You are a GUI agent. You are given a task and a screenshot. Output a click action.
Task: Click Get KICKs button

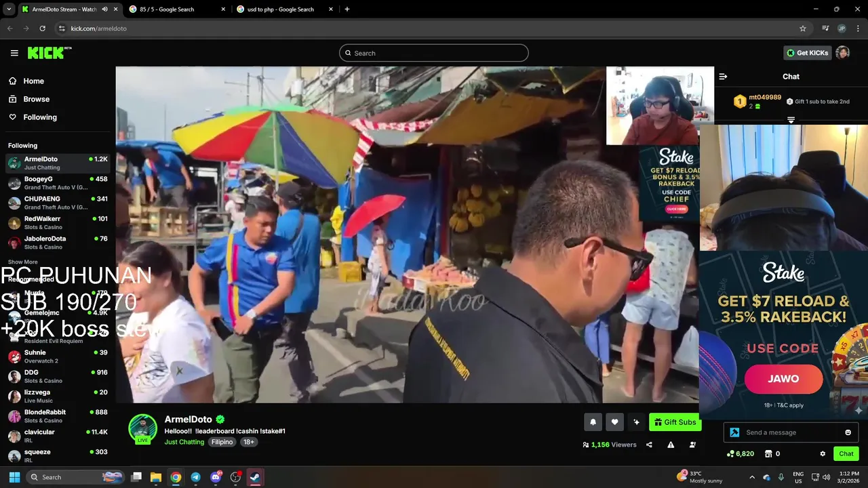click(x=807, y=53)
